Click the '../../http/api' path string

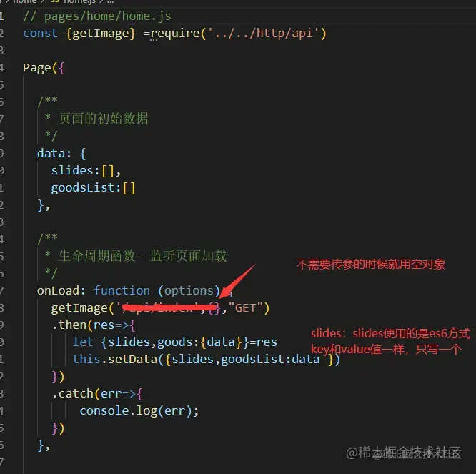(x=263, y=33)
